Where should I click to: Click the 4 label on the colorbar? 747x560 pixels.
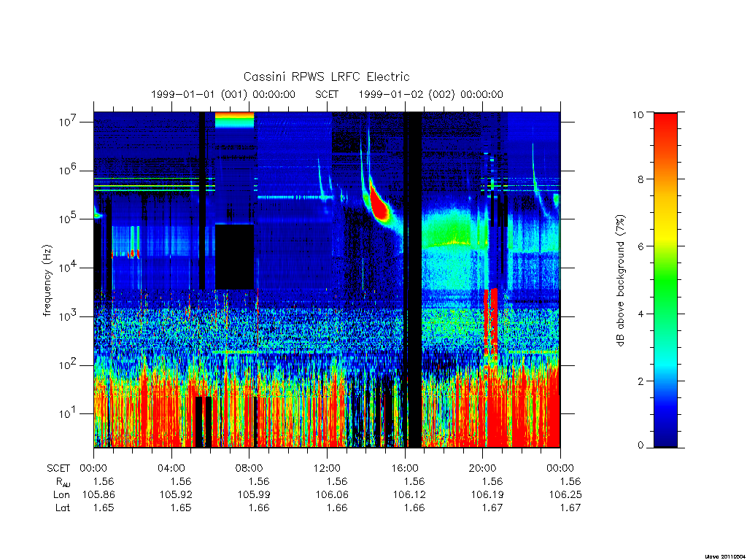tap(640, 314)
